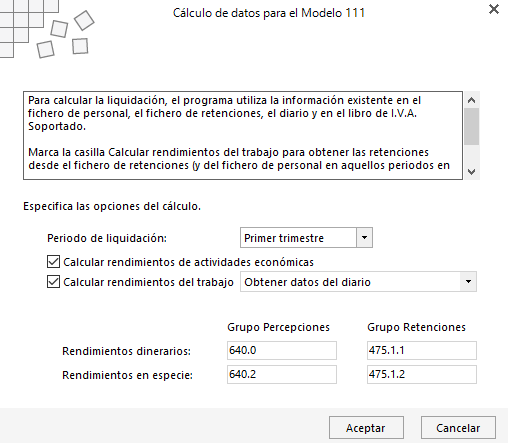The width and height of the screenshot is (508, 443).
Task: Click inside the explanatory text box
Action: [x=243, y=135]
